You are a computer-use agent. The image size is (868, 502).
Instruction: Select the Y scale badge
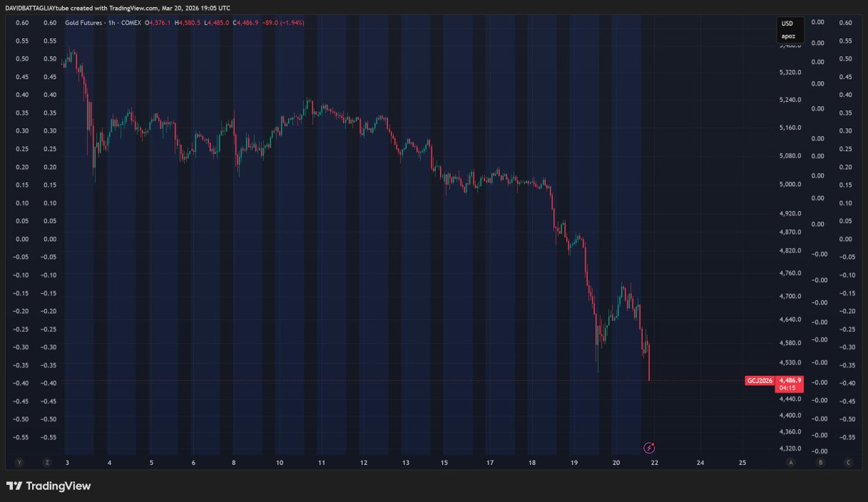point(20,463)
